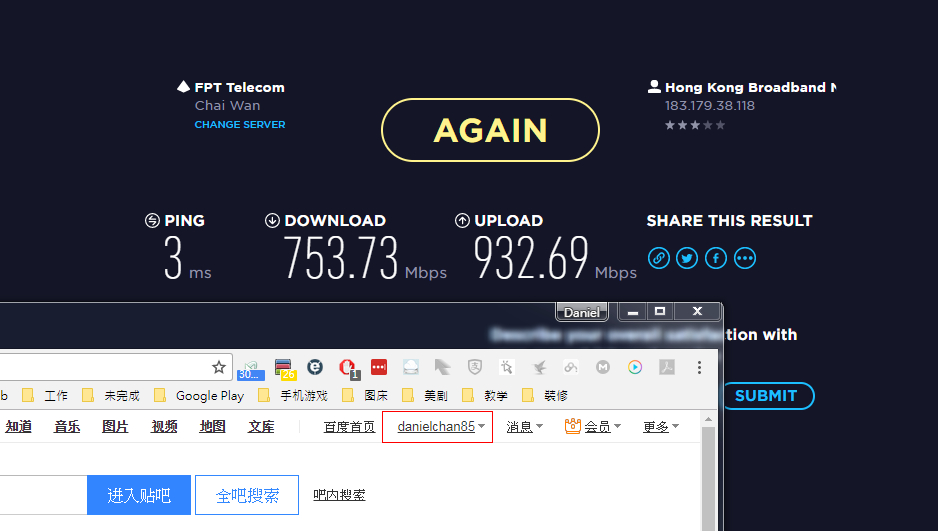Open the mail checker extension showing 30
Screen dimensions: 938x531
pyautogui.click(x=251, y=370)
